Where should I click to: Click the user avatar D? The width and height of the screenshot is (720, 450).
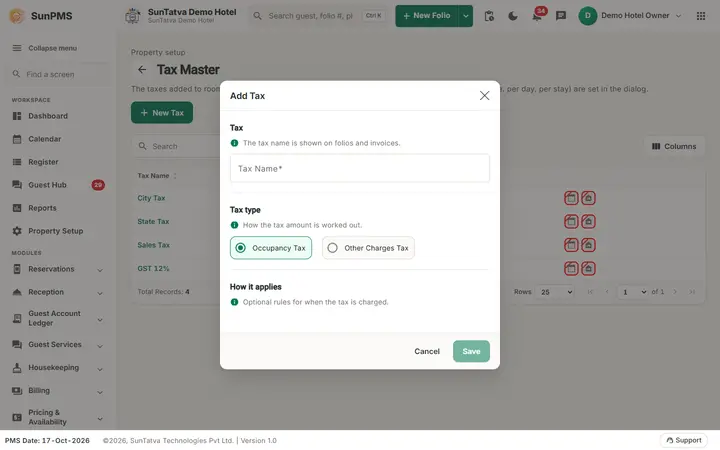point(587,16)
